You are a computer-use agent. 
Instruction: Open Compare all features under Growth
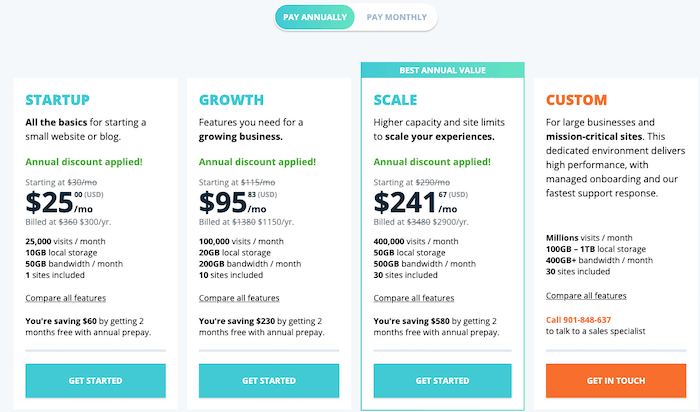click(239, 298)
